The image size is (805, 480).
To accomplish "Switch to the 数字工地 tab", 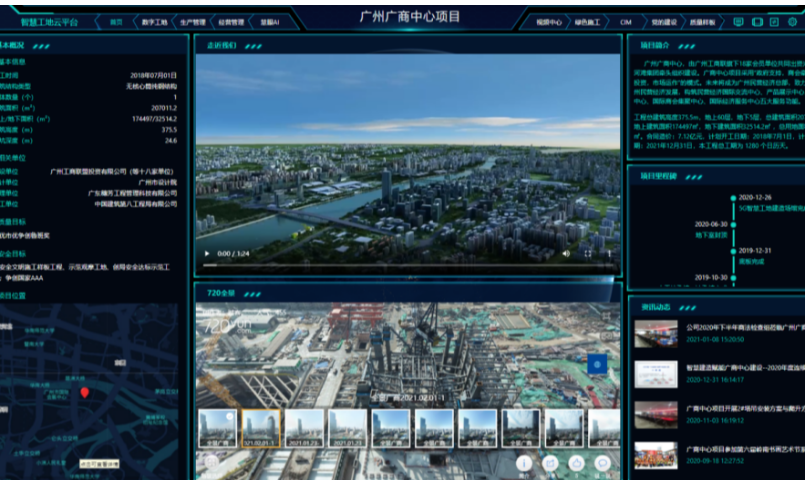I will point(155,21).
